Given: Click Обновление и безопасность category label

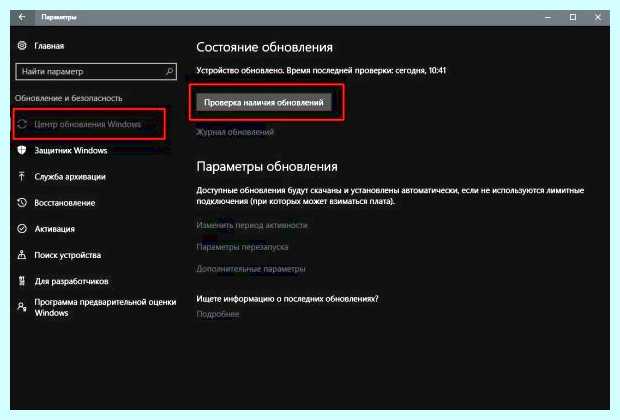Looking at the screenshot, I should [x=68, y=98].
